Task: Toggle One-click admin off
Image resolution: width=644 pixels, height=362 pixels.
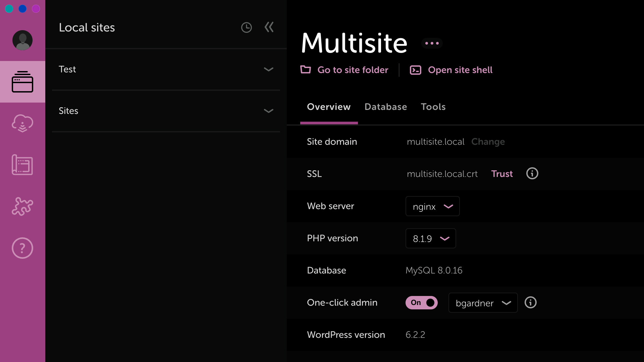Action: (421, 303)
